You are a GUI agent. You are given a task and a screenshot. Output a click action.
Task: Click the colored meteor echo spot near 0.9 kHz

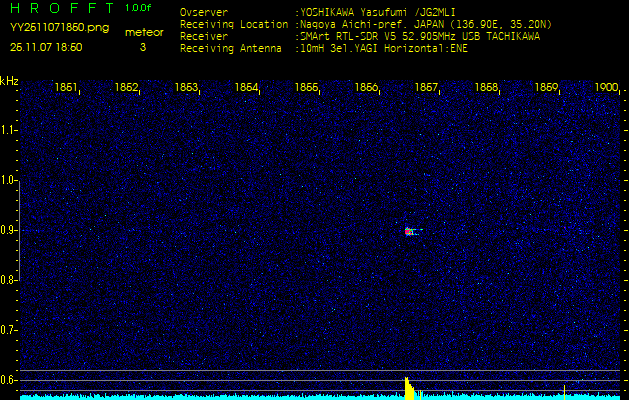tap(410, 231)
